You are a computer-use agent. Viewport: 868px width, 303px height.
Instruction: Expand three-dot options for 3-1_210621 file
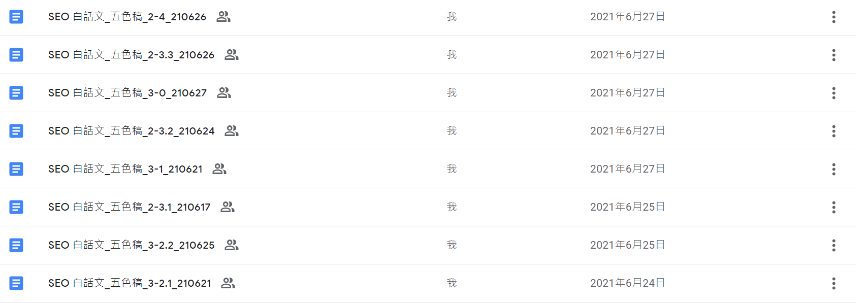(x=833, y=169)
